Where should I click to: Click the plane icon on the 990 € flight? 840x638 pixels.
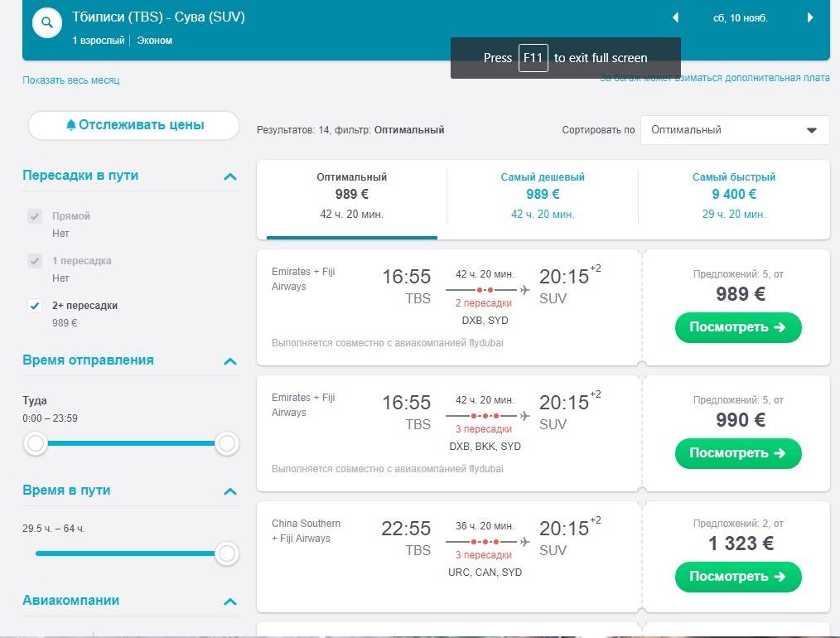pyautogui.click(x=524, y=415)
